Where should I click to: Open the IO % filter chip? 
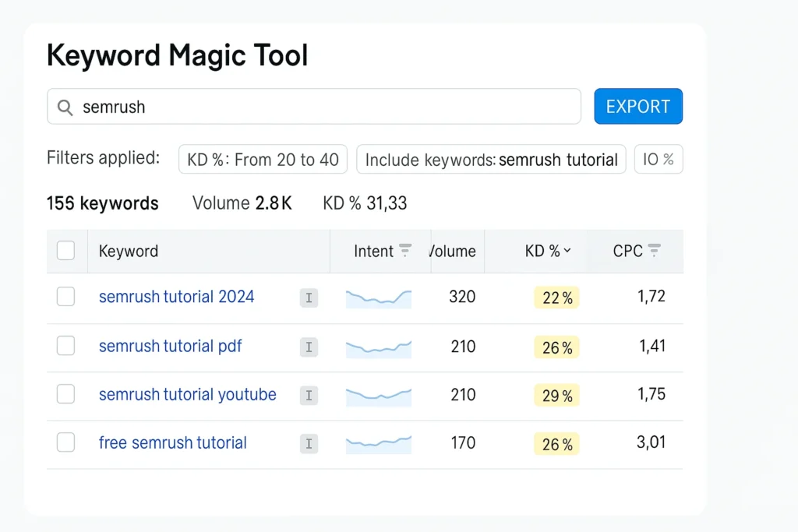click(x=659, y=159)
